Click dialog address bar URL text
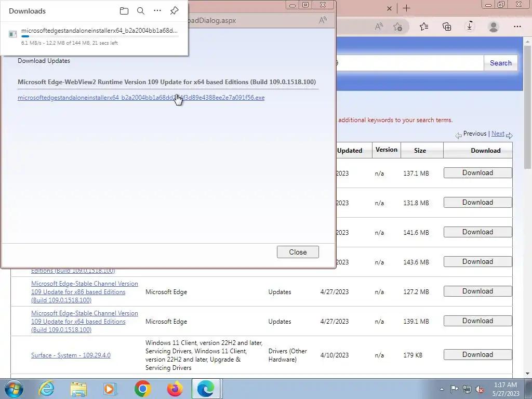Viewport: 532px width, 399px height. [212, 20]
